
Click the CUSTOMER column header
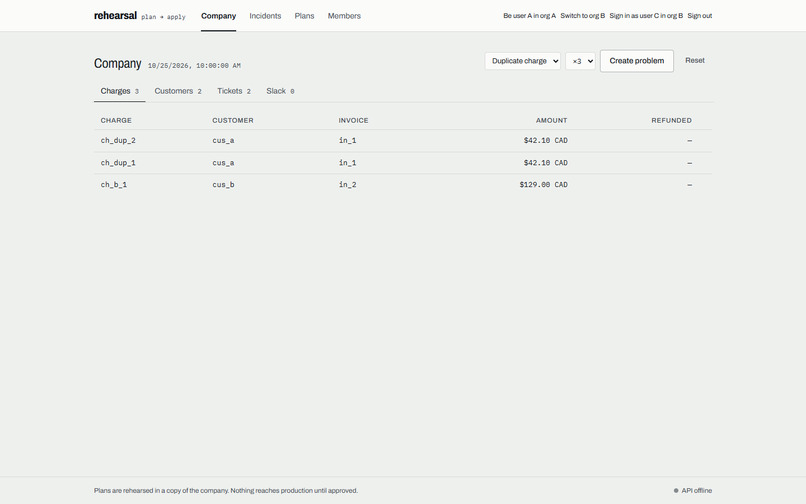(x=233, y=120)
